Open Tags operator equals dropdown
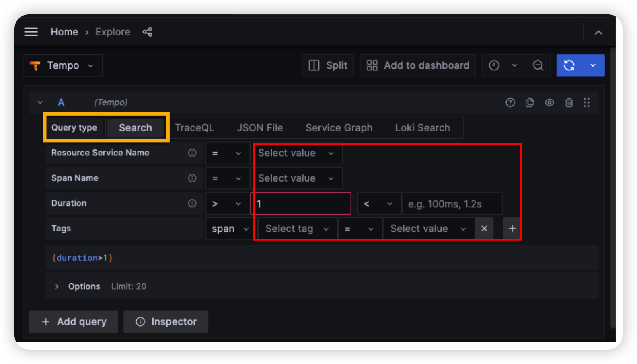 [360, 229]
